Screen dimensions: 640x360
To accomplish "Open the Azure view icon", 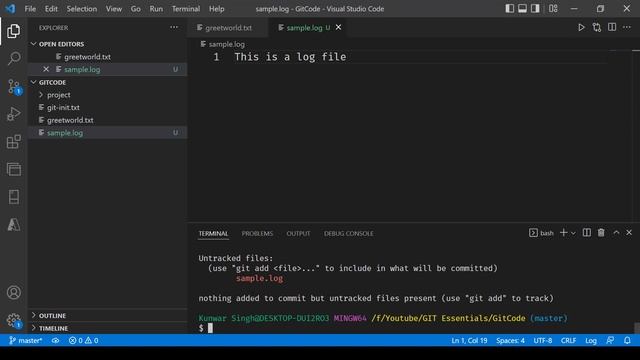I will point(13,224).
